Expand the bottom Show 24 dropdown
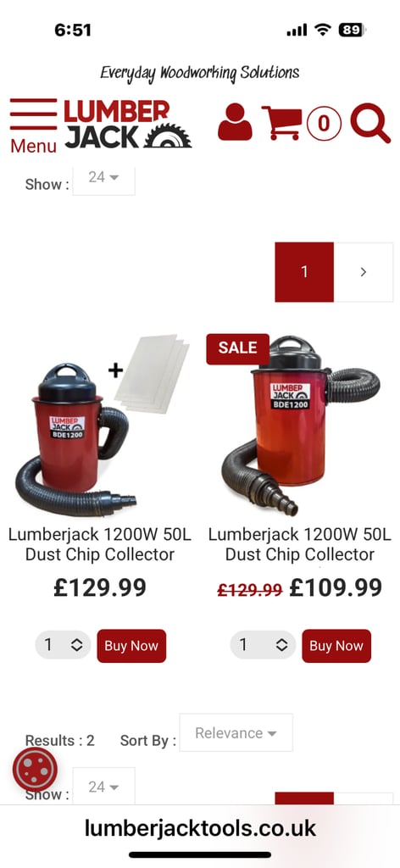Image resolution: width=400 pixels, height=868 pixels. 104,786
